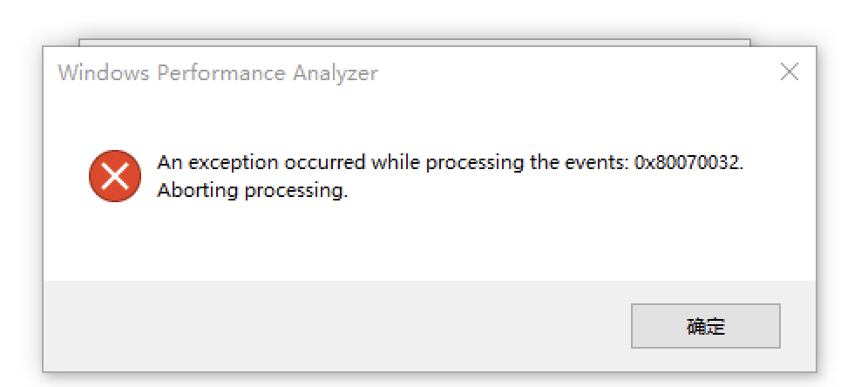Viewport: 868px width, 387px height.
Task: Click the 确定 confirmation button
Action: click(x=705, y=327)
